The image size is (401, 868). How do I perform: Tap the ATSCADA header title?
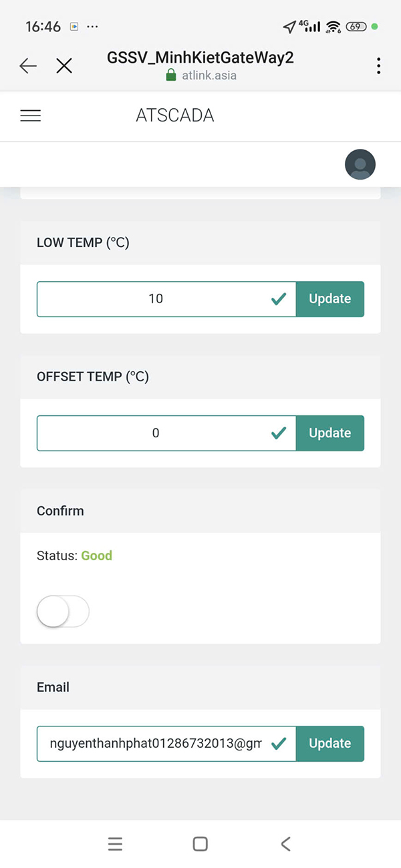click(174, 116)
